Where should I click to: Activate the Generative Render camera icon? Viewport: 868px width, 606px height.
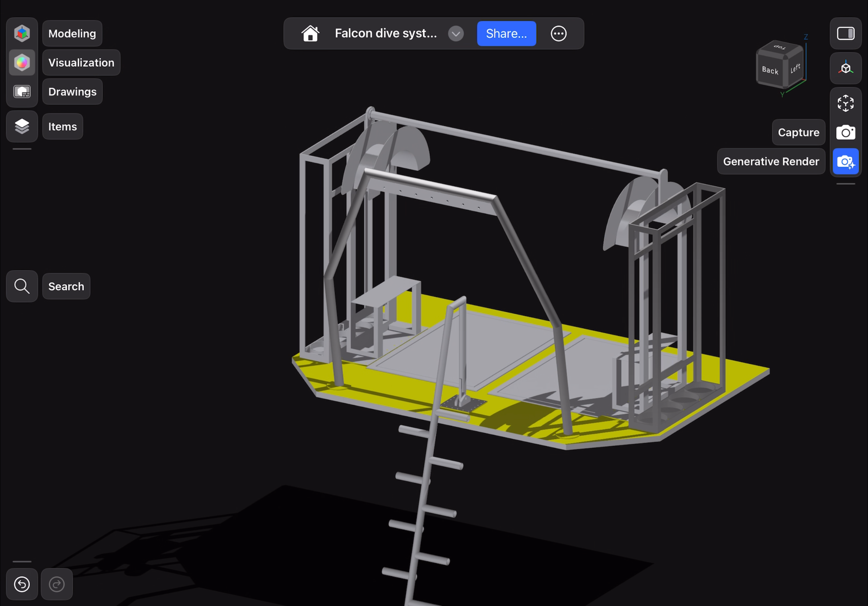(x=845, y=161)
